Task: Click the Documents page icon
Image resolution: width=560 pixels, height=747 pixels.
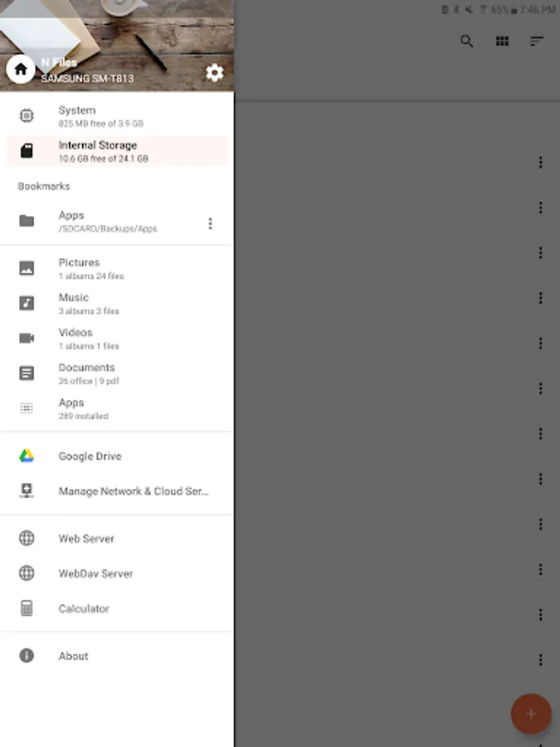Action: tap(27, 373)
